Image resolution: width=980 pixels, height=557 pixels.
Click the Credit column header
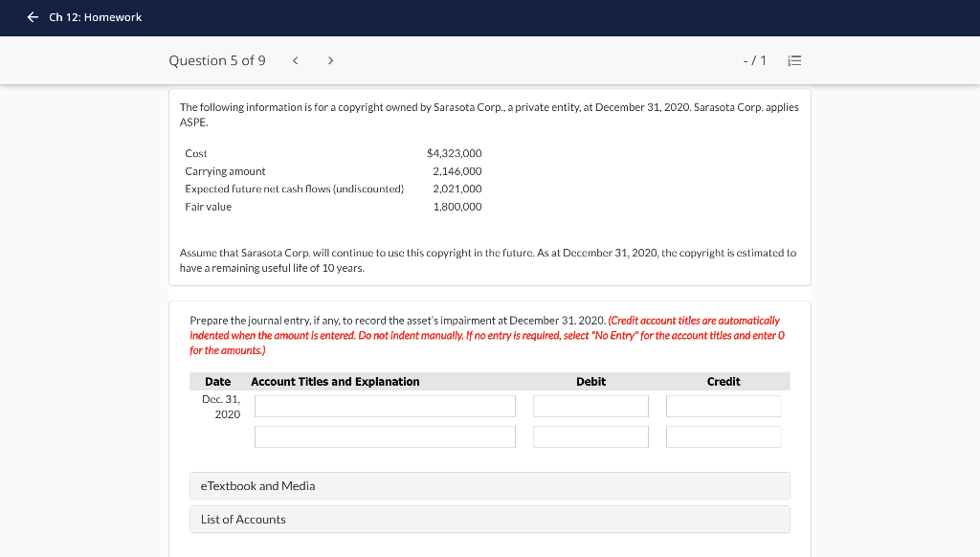[724, 382]
